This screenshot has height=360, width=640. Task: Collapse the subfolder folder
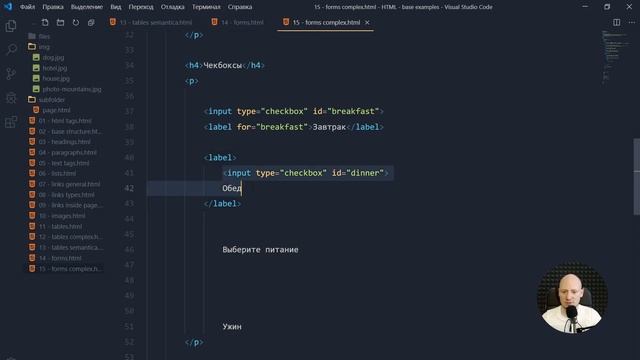52,100
